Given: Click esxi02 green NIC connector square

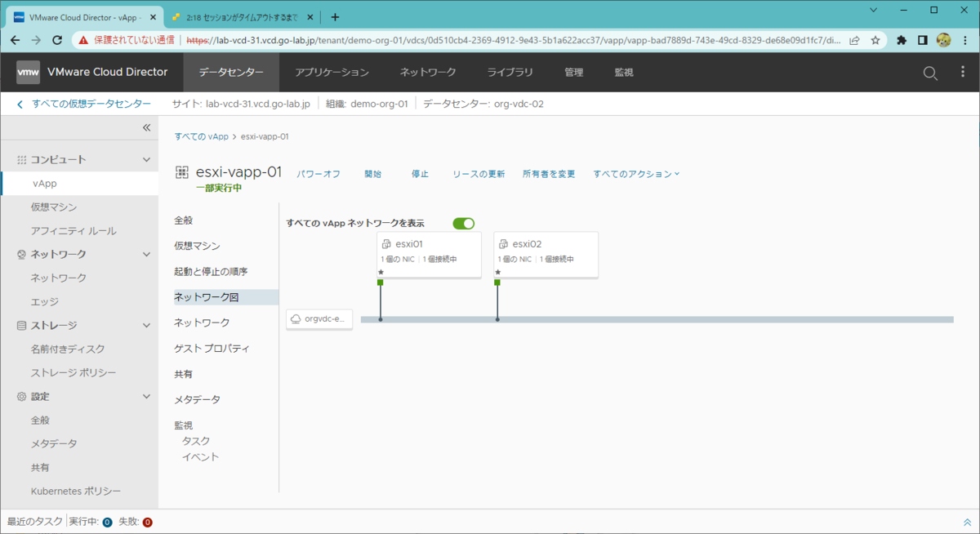Looking at the screenshot, I should click(x=497, y=283).
